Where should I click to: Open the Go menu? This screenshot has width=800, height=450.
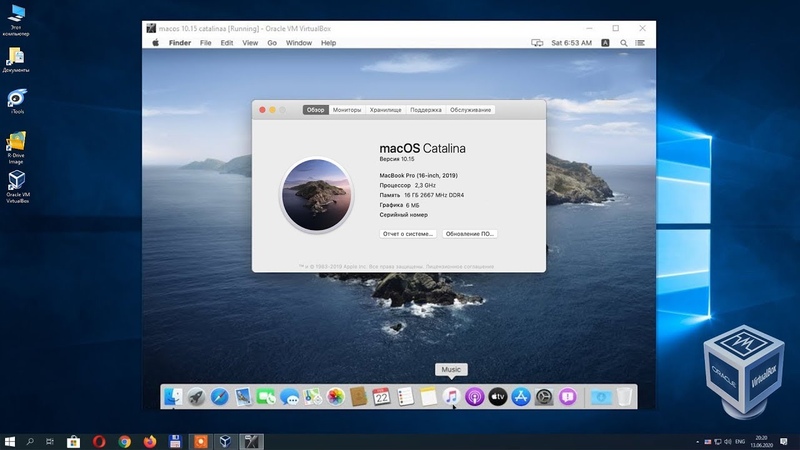coord(272,43)
